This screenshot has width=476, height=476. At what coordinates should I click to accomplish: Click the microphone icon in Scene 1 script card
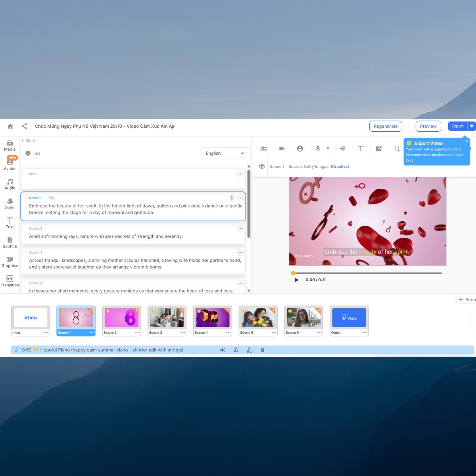point(232,198)
